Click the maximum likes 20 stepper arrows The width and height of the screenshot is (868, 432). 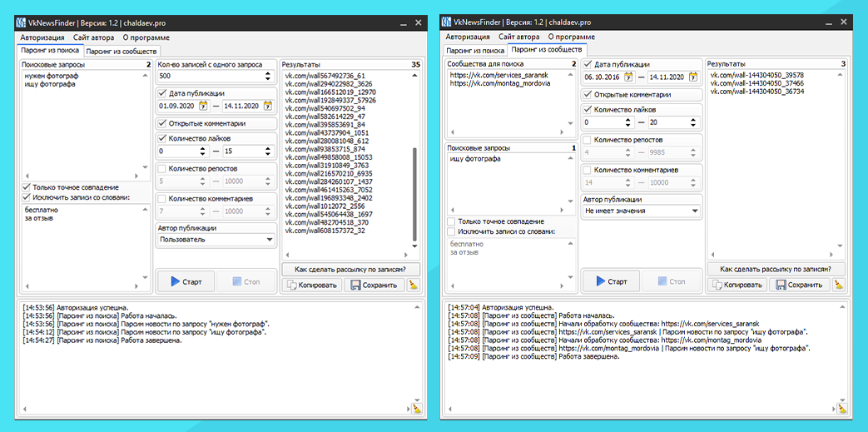pyautogui.click(x=694, y=122)
